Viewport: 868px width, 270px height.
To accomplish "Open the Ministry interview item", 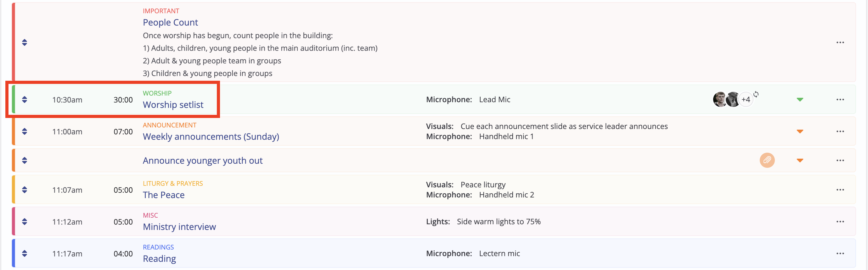I will [x=179, y=227].
